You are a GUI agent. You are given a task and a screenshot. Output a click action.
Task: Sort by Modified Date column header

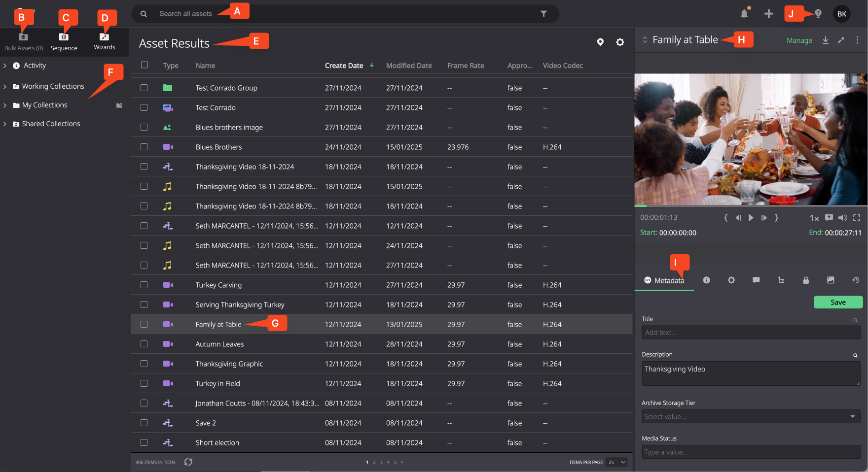coord(409,66)
